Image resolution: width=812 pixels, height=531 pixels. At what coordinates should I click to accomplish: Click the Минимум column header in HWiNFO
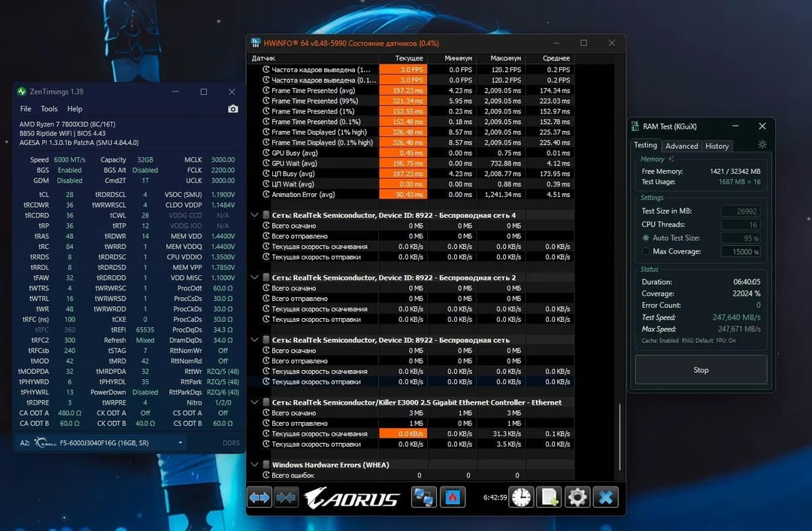452,58
